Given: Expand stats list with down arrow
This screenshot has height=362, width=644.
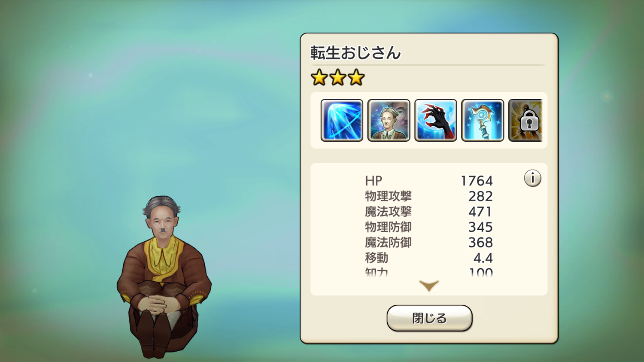Looking at the screenshot, I should coord(429,286).
